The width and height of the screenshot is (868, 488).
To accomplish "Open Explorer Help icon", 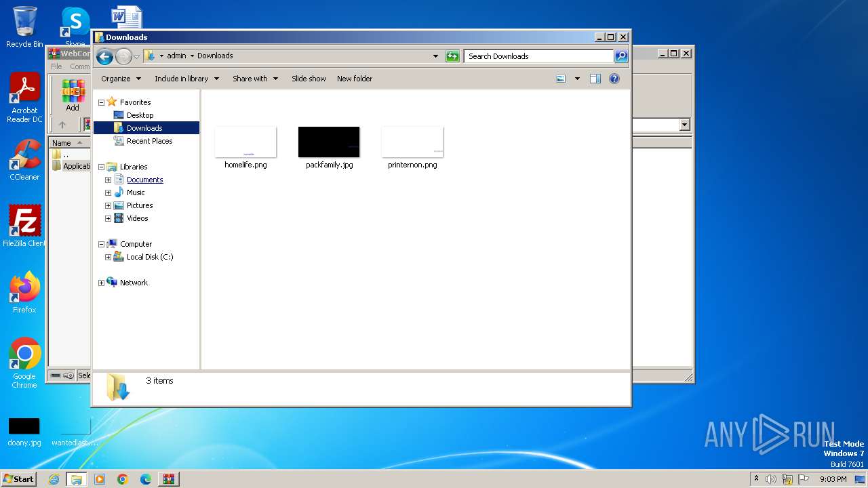I will pyautogui.click(x=614, y=79).
